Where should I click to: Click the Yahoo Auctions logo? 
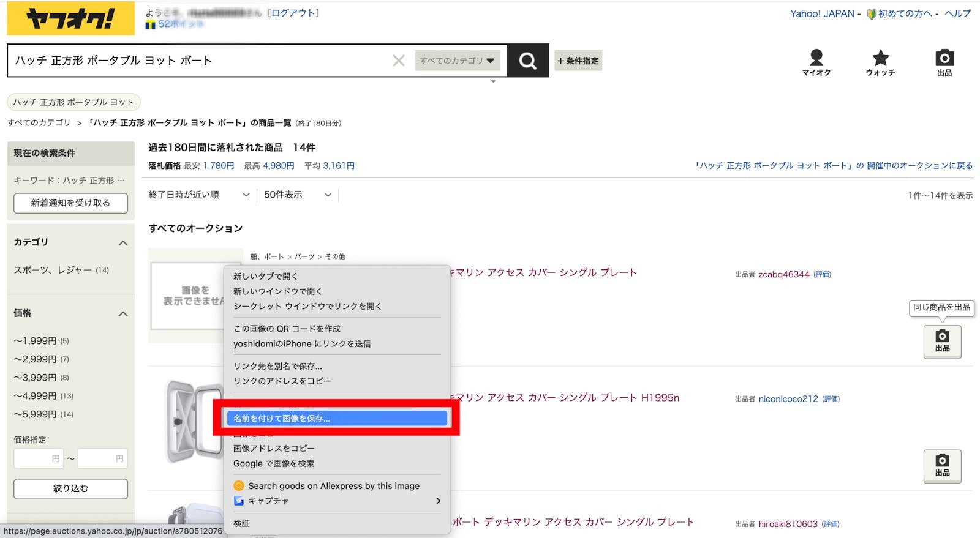(x=70, y=18)
